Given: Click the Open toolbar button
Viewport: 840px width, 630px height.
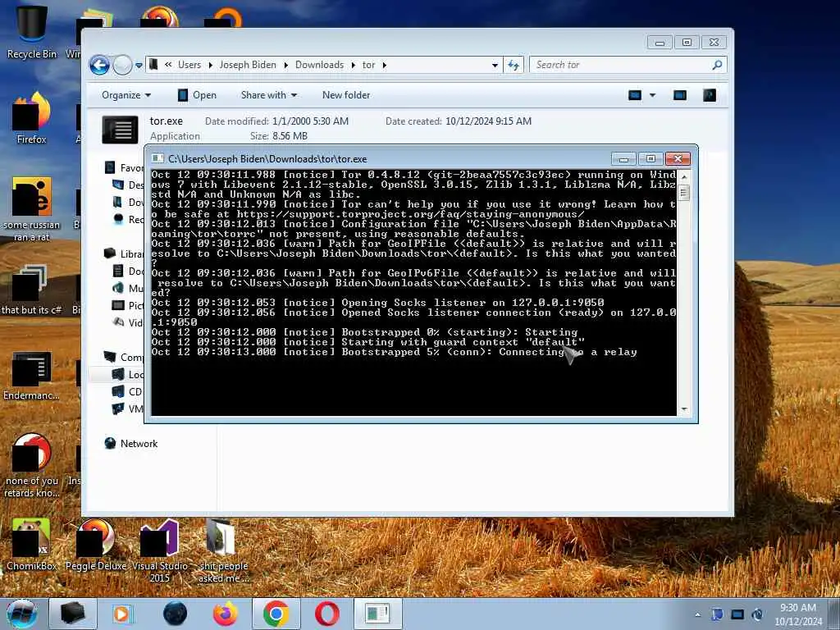Looking at the screenshot, I should pos(197,95).
